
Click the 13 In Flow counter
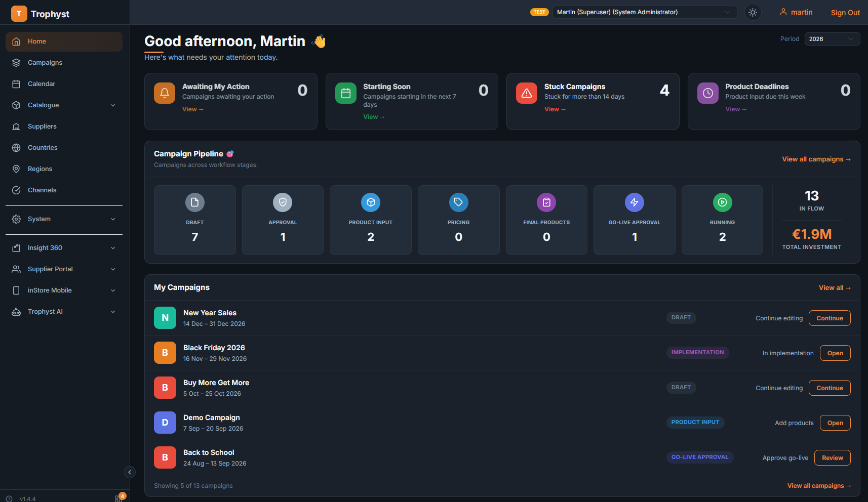[812, 200]
